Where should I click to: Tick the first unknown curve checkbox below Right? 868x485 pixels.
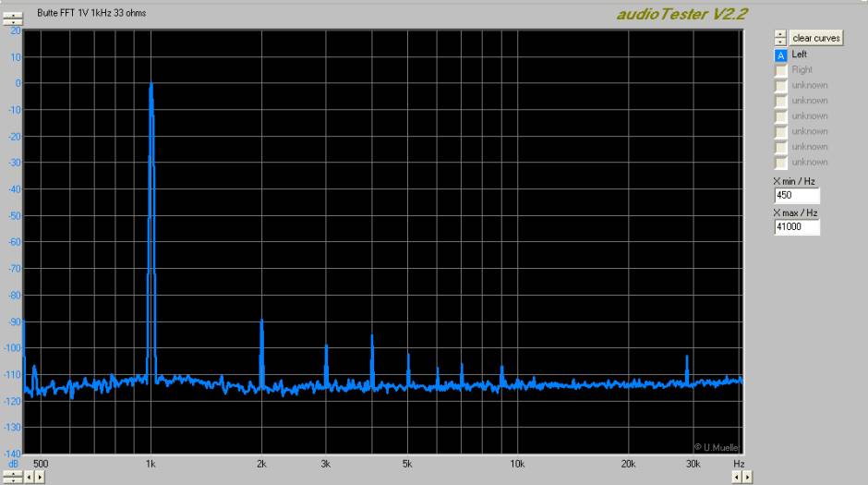pyautogui.click(x=780, y=86)
